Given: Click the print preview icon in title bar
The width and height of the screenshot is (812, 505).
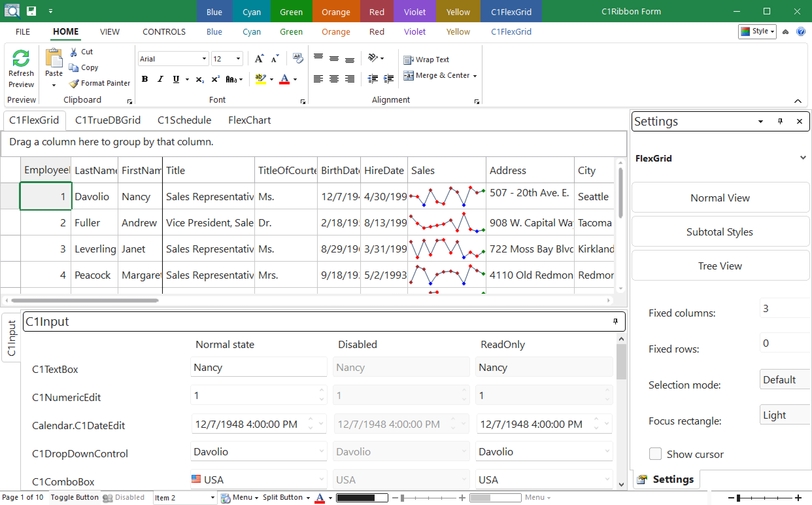Looking at the screenshot, I should point(12,11).
